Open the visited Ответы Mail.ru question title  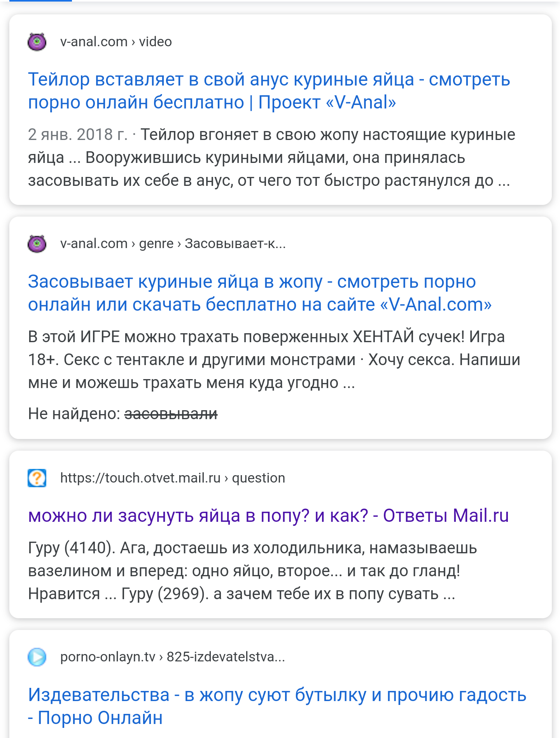tap(268, 516)
